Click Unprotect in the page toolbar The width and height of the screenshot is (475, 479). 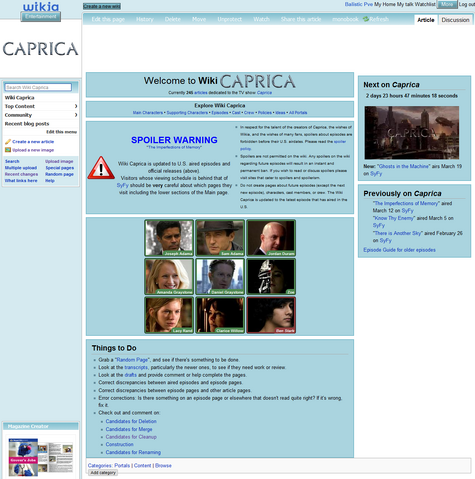point(230,19)
